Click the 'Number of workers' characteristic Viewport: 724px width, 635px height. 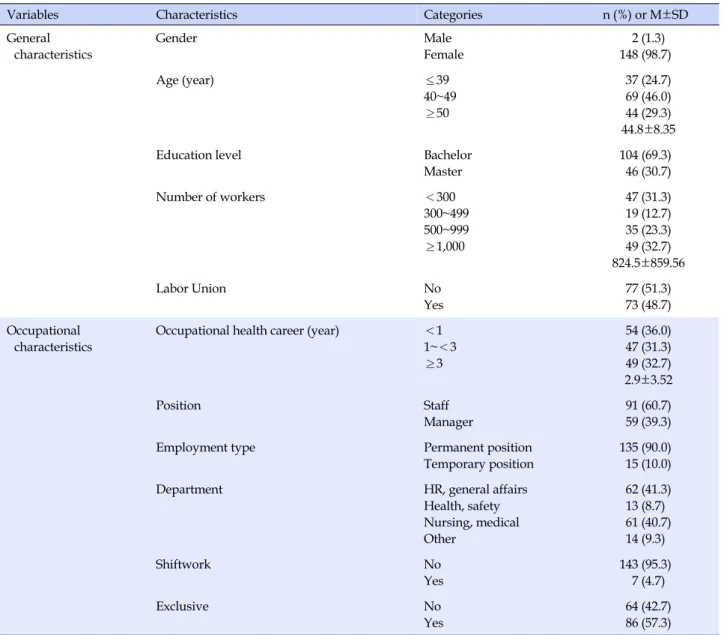(210, 197)
